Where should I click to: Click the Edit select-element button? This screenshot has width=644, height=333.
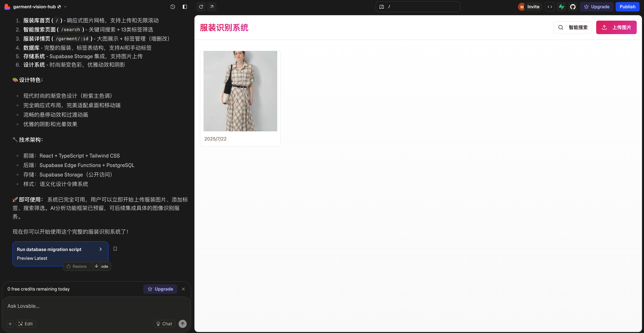point(26,324)
